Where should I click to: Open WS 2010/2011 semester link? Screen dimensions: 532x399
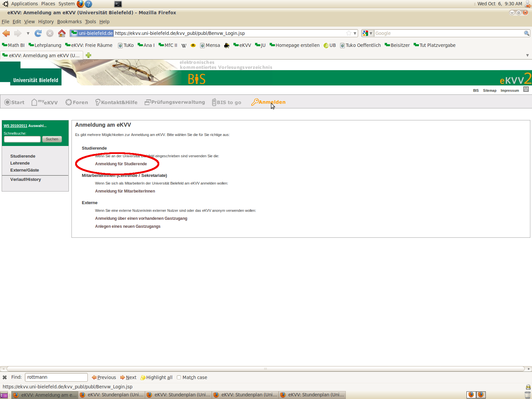point(15,126)
